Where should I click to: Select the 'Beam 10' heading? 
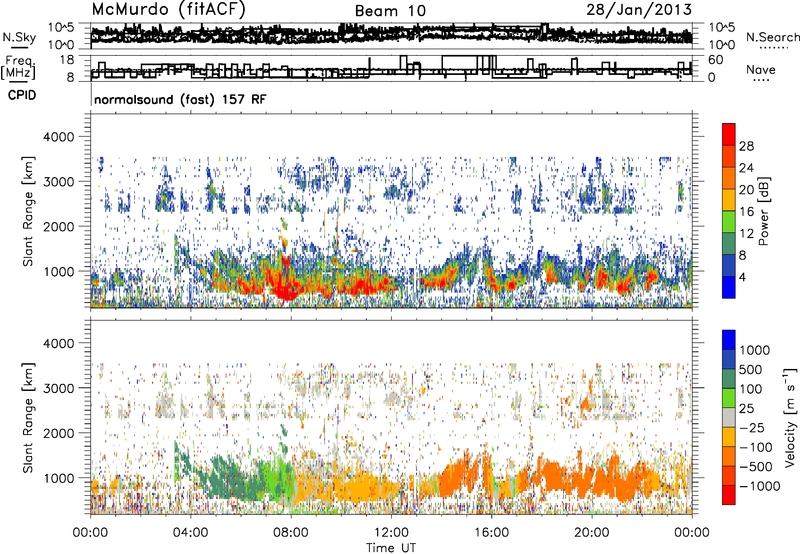[390, 11]
